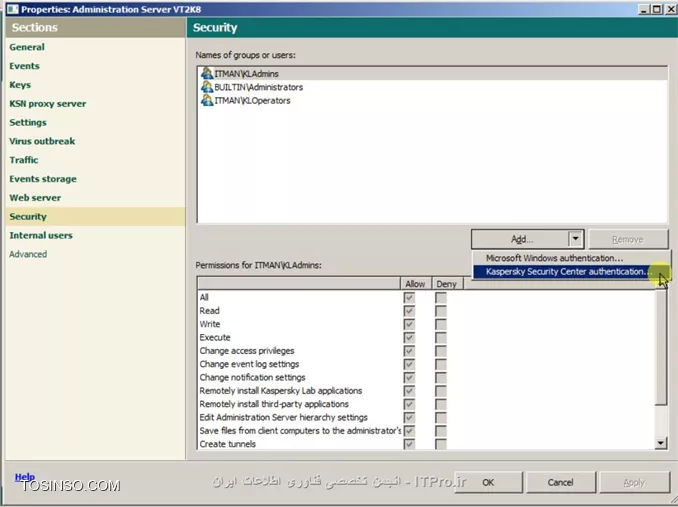Click the ITMAN\KLAdmins group icon
Image resolution: width=678 pixels, height=507 pixels.
[207, 73]
